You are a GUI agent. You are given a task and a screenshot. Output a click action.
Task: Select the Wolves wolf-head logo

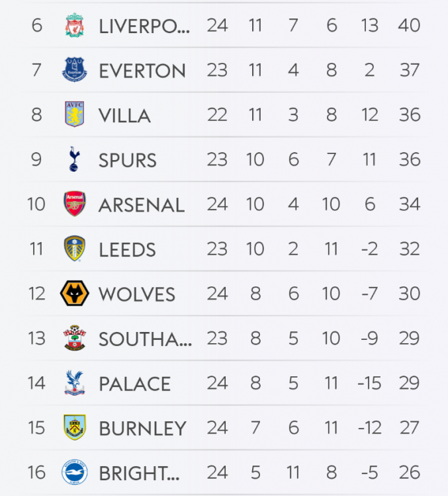click(x=75, y=293)
